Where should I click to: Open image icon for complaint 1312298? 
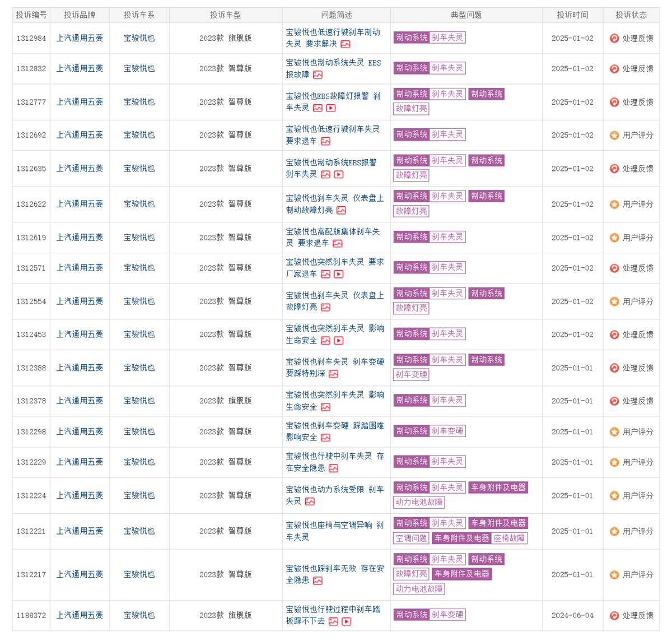coord(325,438)
